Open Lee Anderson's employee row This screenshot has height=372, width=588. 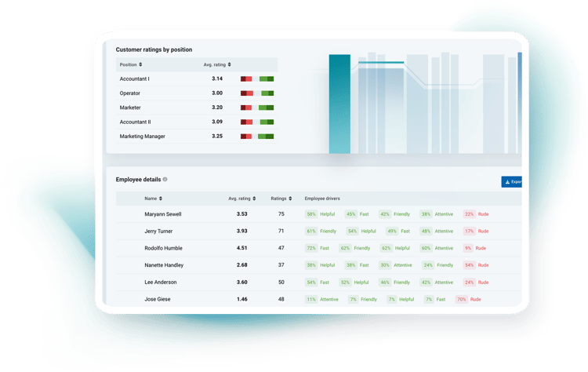tap(319, 283)
